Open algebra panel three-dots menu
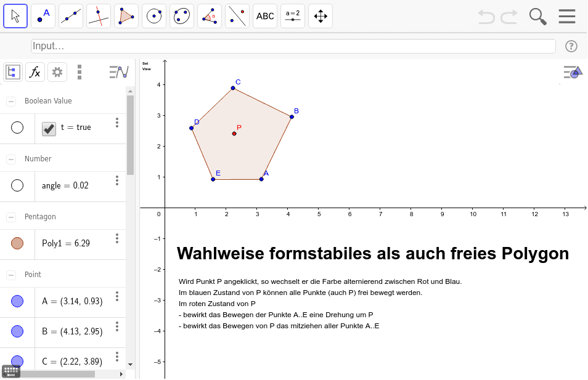The image size is (588, 380). [x=79, y=72]
